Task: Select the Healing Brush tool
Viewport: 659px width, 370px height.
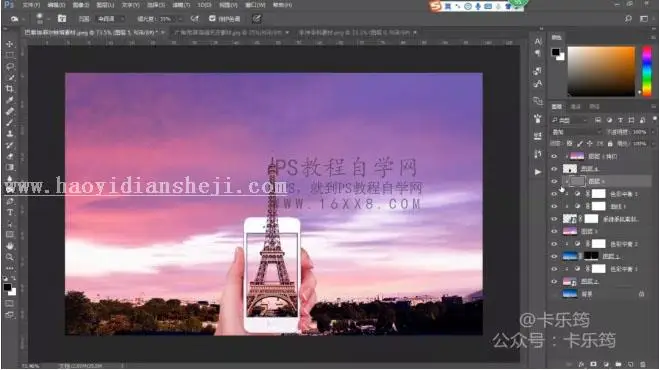Action: pos(9,111)
